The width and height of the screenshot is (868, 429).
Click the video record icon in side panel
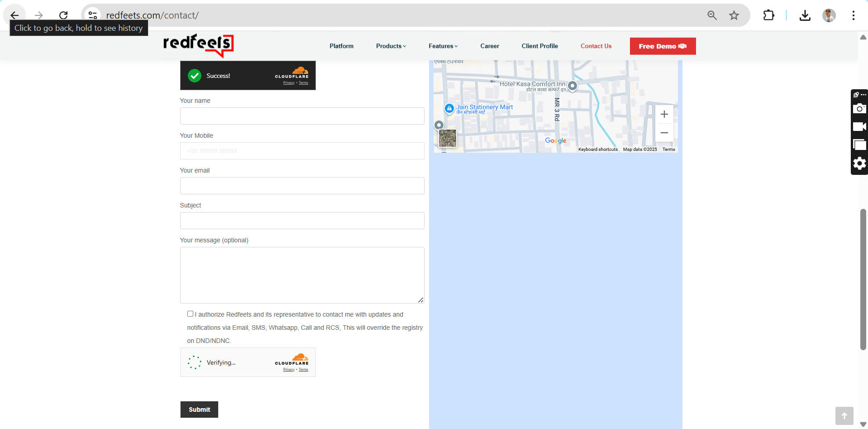859,127
